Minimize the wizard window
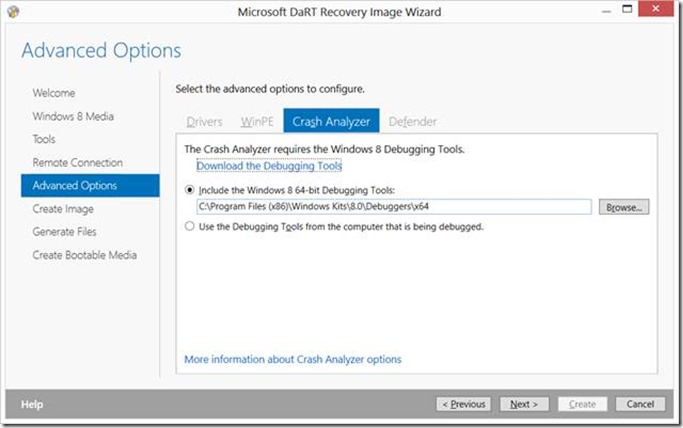 pyautogui.click(x=606, y=10)
